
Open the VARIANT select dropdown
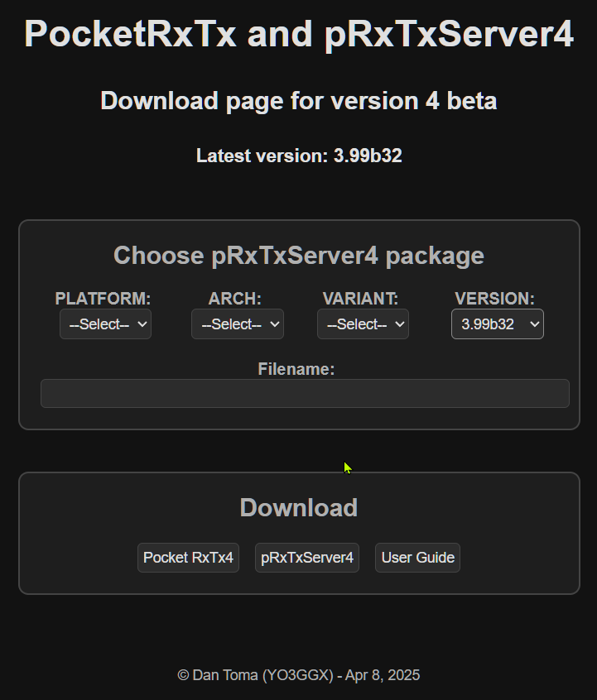(363, 324)
